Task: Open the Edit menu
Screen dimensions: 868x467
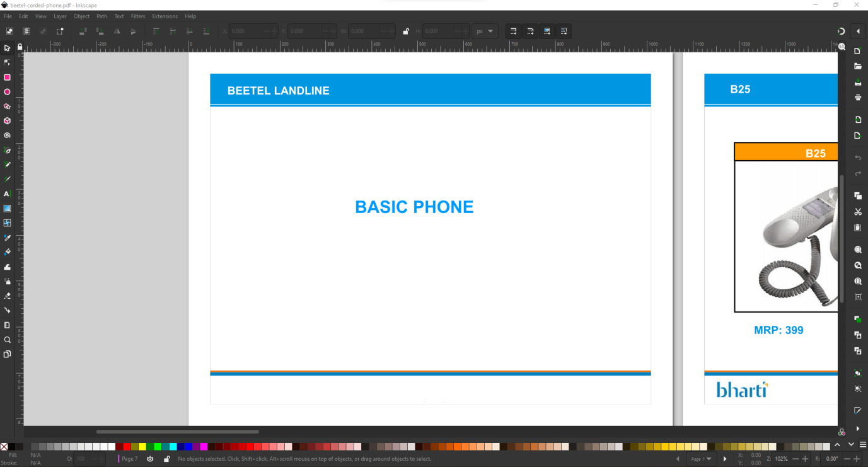Action: pos(23,16)
